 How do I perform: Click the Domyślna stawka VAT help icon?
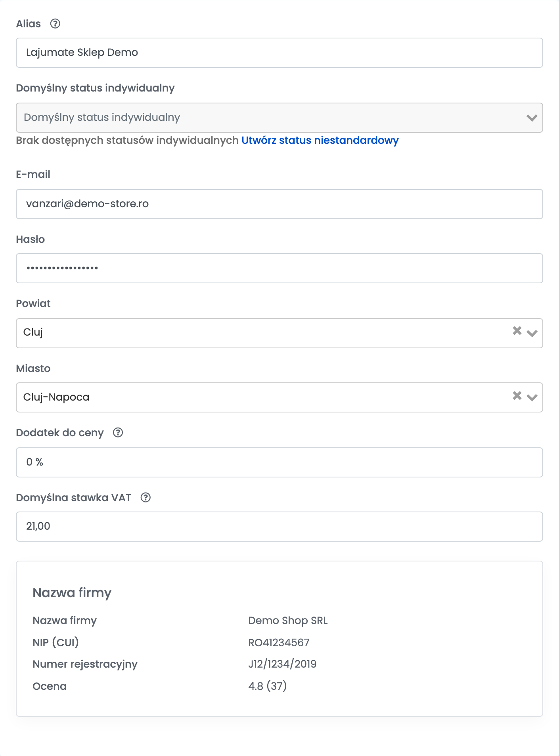pos(145,497)
